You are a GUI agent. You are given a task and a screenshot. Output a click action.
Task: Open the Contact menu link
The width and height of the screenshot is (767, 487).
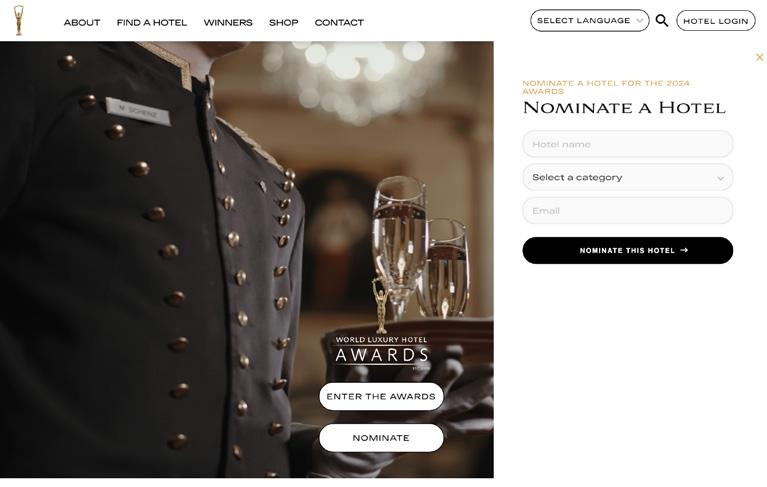[x=339, y=22]
